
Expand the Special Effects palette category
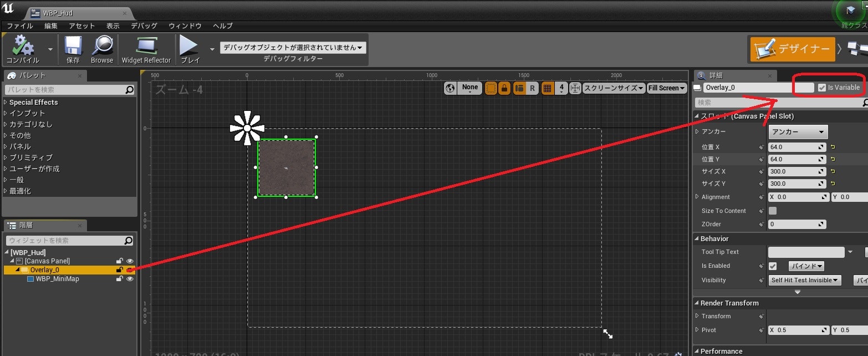click(x=6, y=102)
